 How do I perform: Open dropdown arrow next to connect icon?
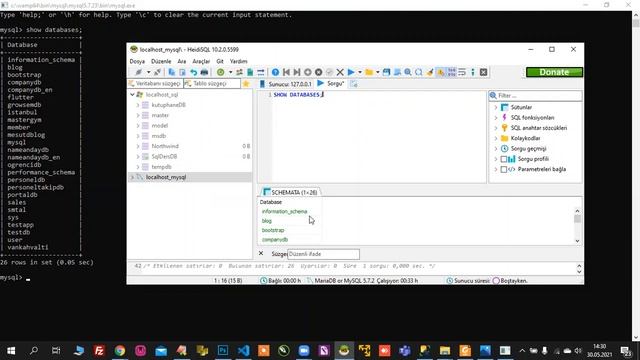[149, 72]
